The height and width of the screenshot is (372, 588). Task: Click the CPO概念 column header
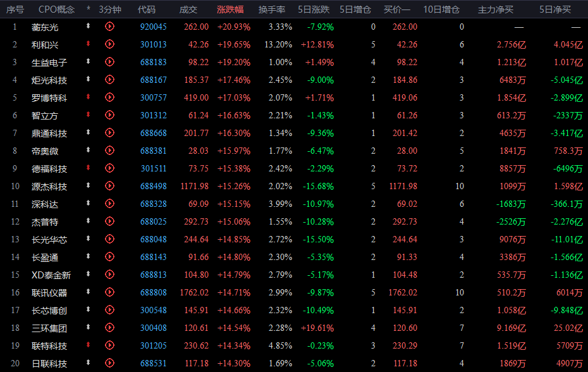click(x=57, y=9)
